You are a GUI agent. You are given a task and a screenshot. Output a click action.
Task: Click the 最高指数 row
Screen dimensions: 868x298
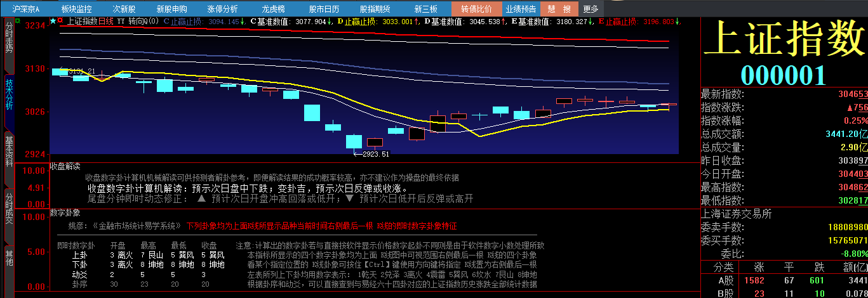(x=784, y=187)
